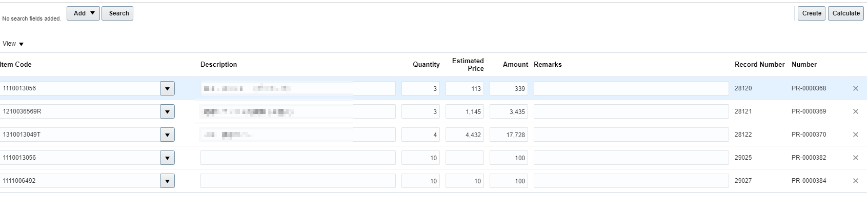Screen dimensions: 868x209
Task: Click remarks field in row PR-0000368
Action: [x=631, y=88]
